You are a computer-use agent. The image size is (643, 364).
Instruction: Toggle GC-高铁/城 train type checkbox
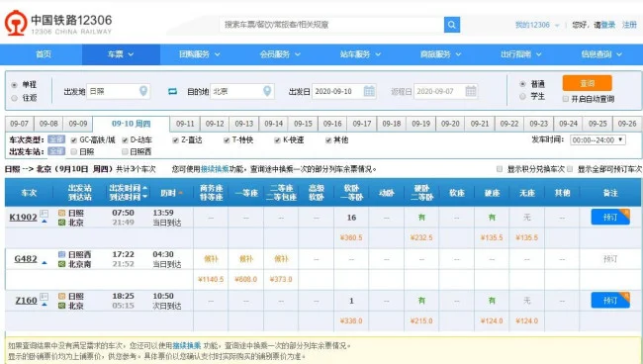point(74,140)
